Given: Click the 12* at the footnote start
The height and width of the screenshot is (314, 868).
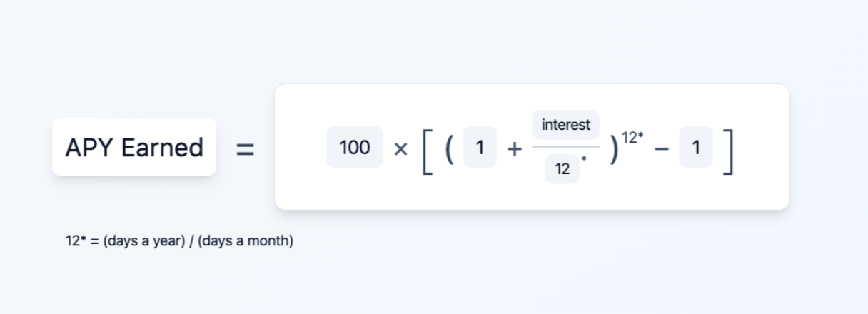Looking at the screenshot, I should [x=76, y=241].
